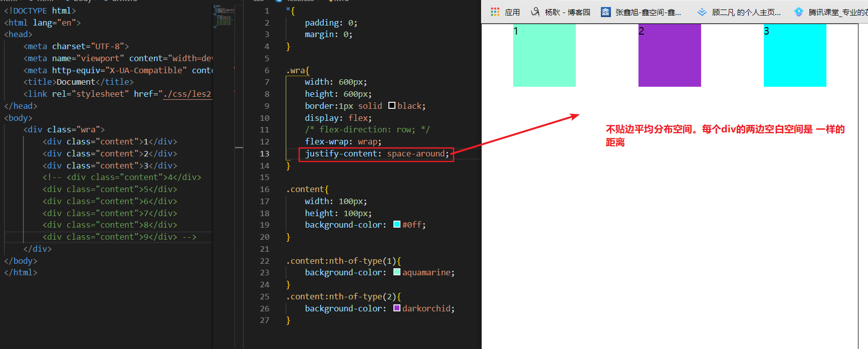Click line number 13 in the CSS gutter
Viewport: 868px width, 349px height.
[x=265, y=154]
